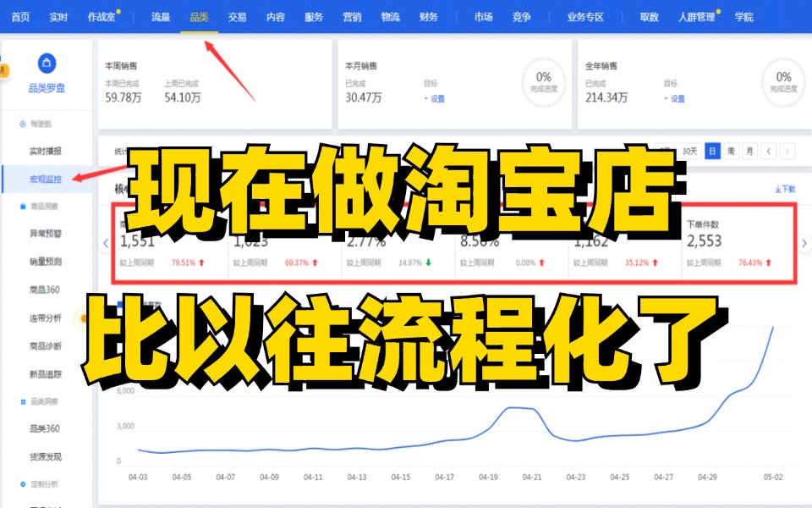Screen dimensions: 812x508
Task: Click 本周已完成 value 59.78万
Action: click(123, 97)
